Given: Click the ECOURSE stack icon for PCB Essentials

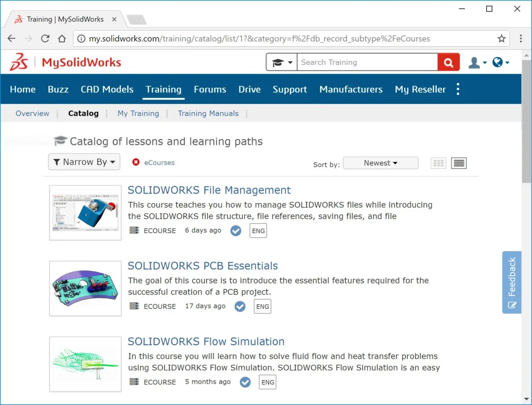Looking at the screenshot, I should (x=134, y=306).
